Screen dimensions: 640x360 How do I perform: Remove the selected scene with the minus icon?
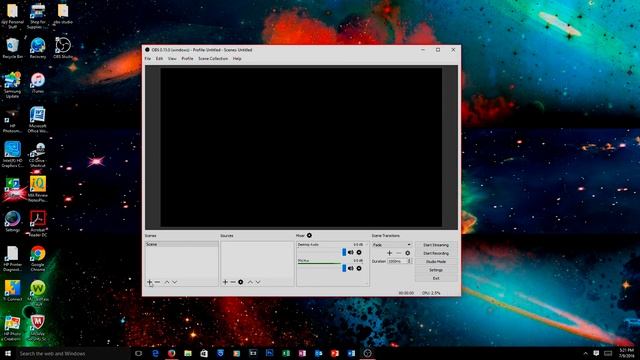click(x=157, y=282)
